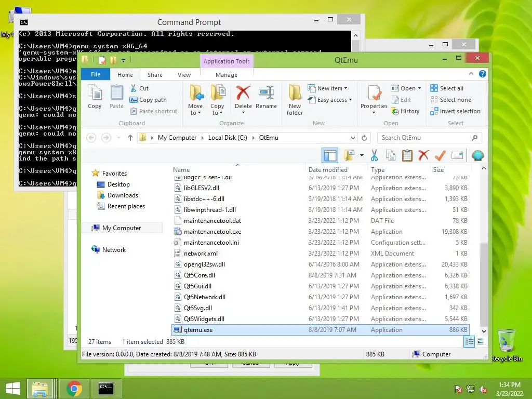The width and height of the screenshot is (532, 399).
Task: Click Invert selection in the ribbon
Action: (x=455, y=111)
